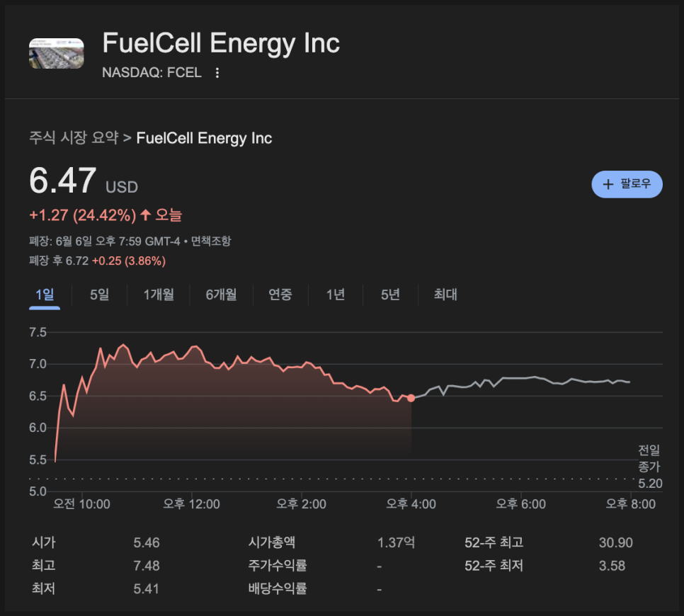
Task: Open the 1개월 chart range
Action: click(159, 295)
